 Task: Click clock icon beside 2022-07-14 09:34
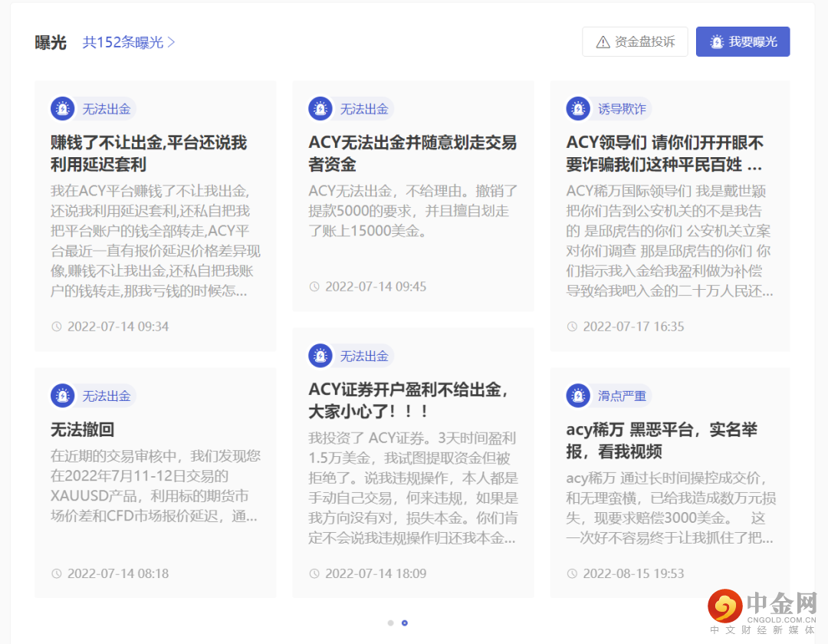57,327
